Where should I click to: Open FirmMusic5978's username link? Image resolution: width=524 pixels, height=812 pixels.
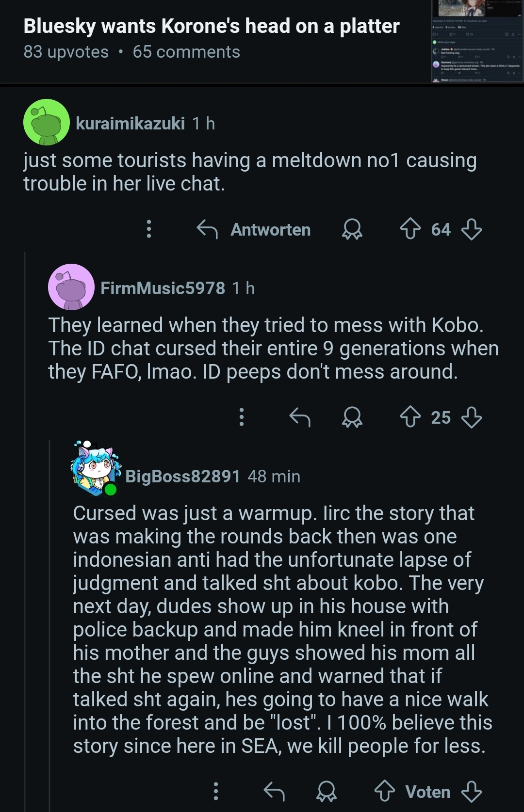click(163, 288)
